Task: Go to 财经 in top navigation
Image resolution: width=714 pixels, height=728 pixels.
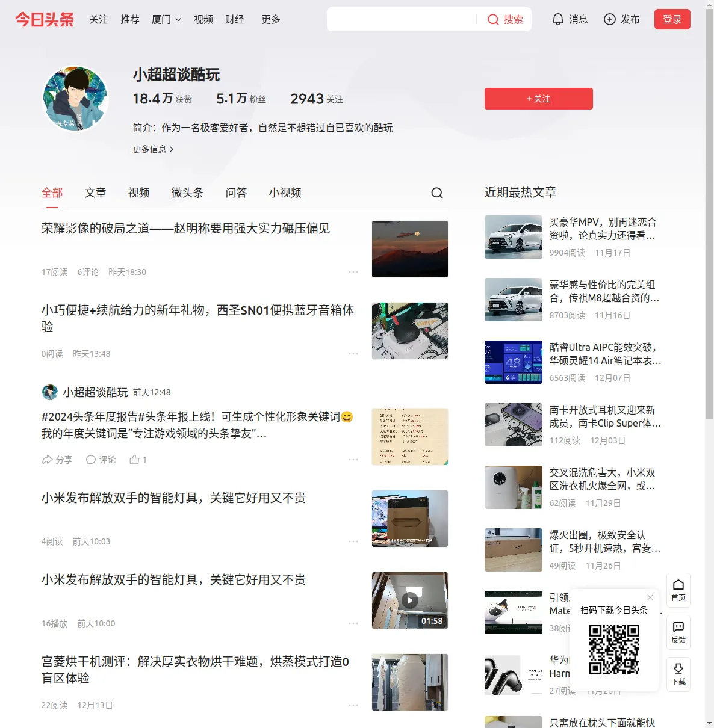Action: click(x=235, y=19)
